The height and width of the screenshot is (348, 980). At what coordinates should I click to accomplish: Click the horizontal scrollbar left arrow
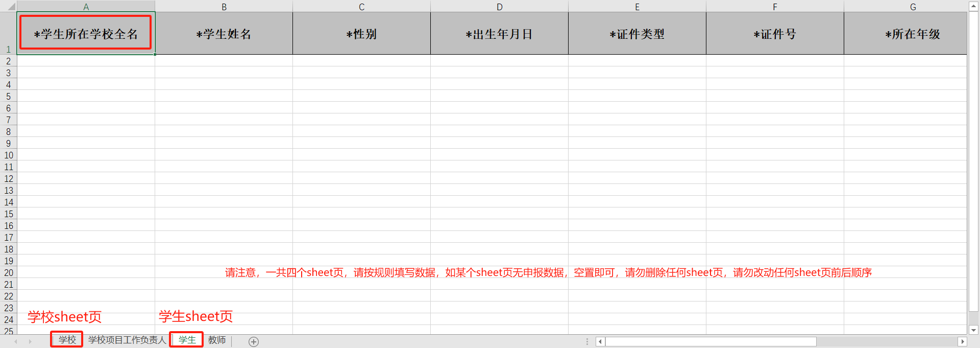(x=600, y=341)
